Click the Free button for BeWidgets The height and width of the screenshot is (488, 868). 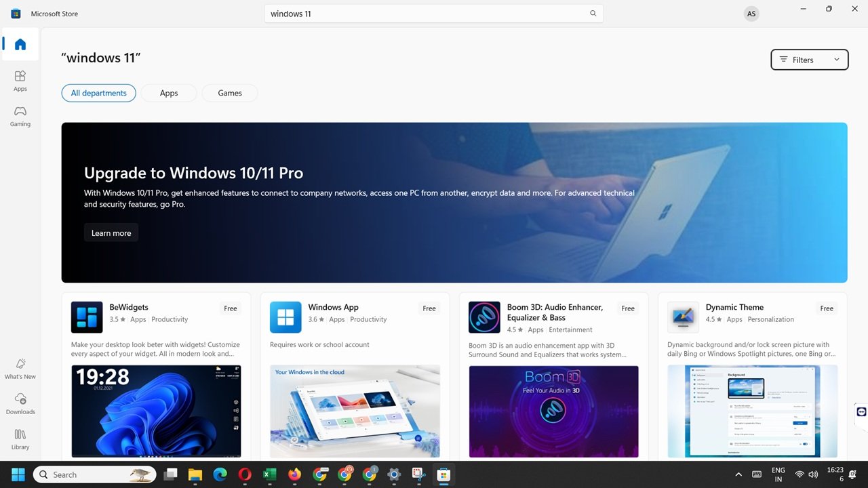coord(231,308)
